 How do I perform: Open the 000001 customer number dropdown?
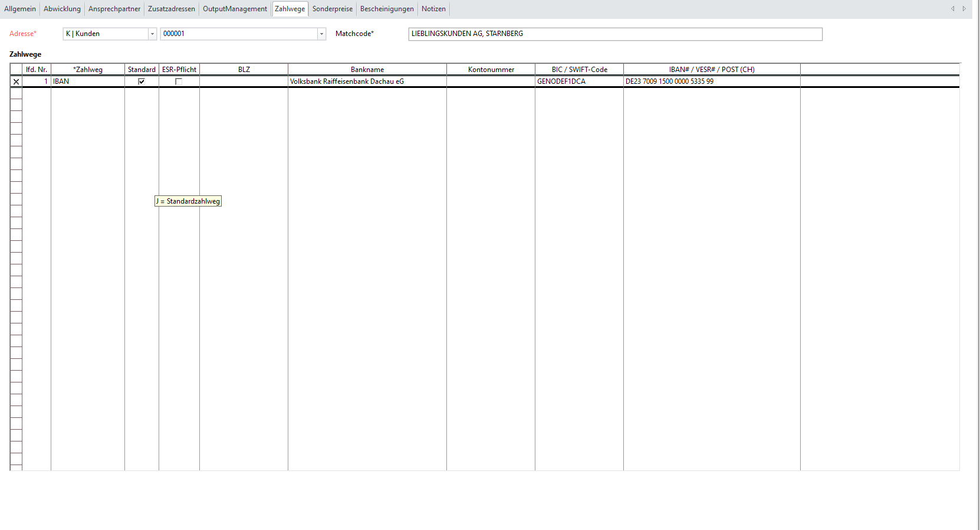[321, 34]
